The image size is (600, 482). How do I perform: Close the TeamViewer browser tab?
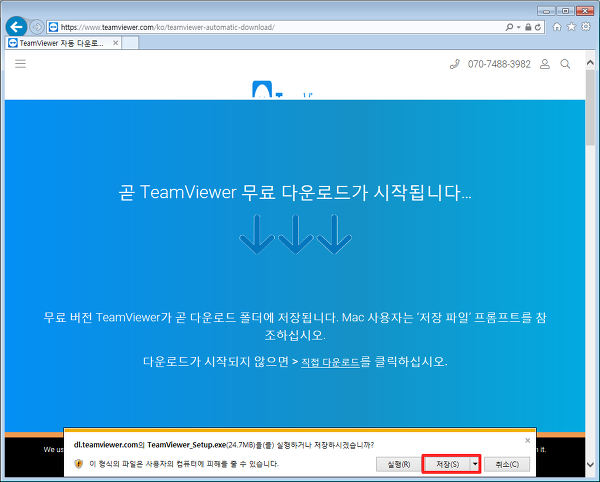click(116, 43)
